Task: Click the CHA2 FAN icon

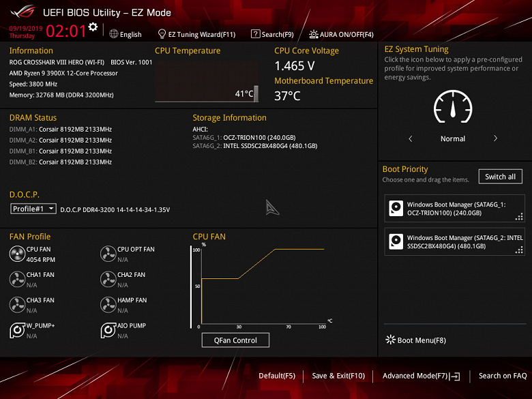Action: pyautogui.click(x=108, y=279)
